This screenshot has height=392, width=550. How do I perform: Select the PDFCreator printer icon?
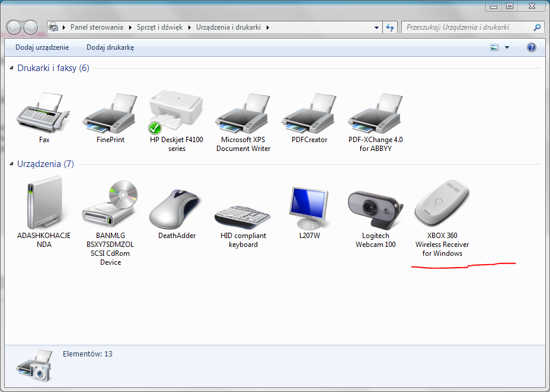[x=309, y=113]
